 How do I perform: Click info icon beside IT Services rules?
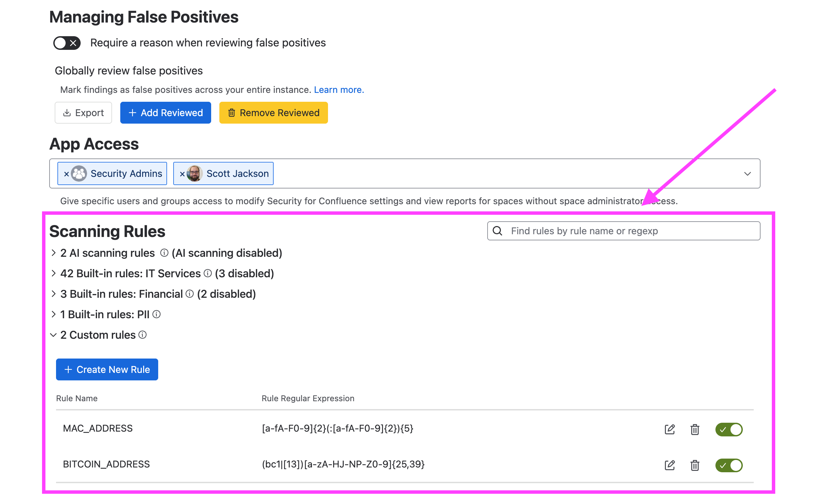tap(208, 273)
